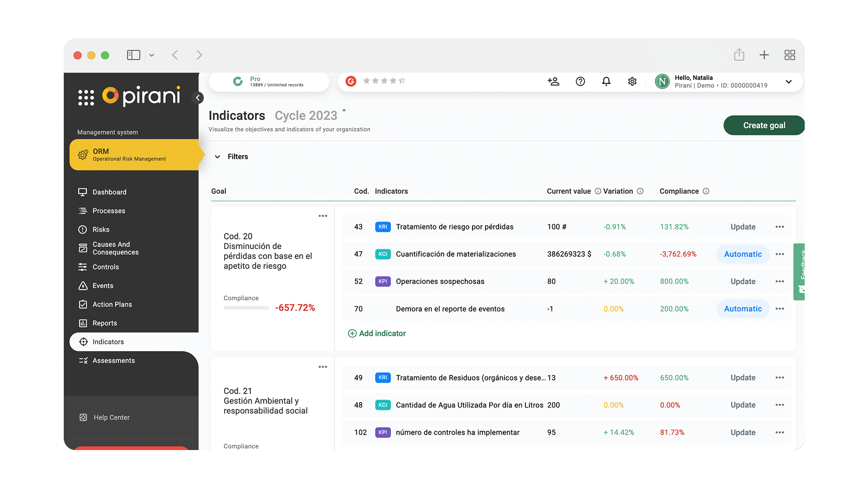Collapse the Filters panel
Image resolution: width=868 pixels, height=488 pixels.
pyautogui.click(x=217, y=156)
